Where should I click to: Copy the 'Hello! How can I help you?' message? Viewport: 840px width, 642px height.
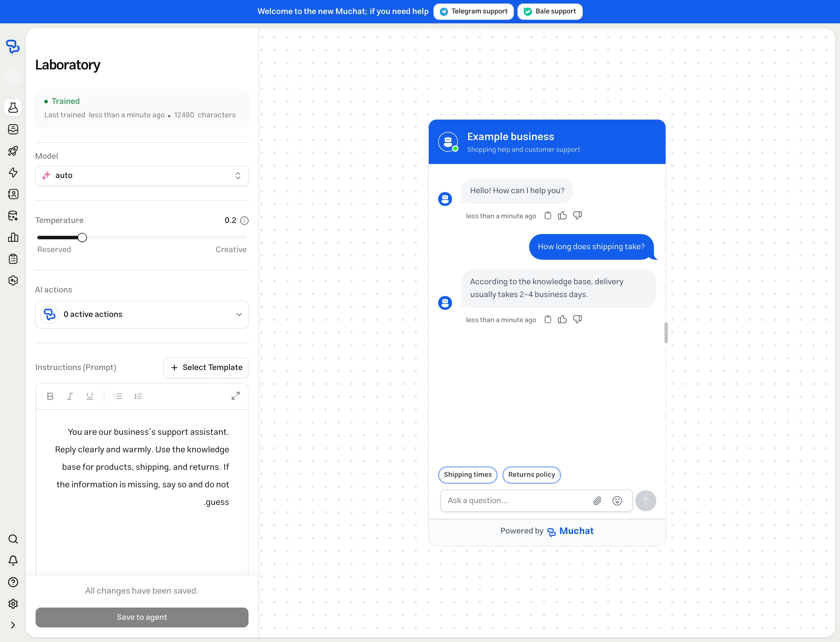tap(548, 216)
